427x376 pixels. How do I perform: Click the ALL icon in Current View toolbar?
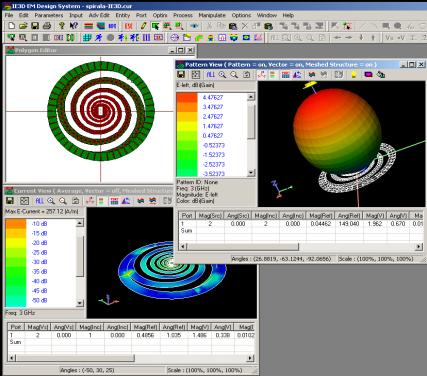[39, 201]
